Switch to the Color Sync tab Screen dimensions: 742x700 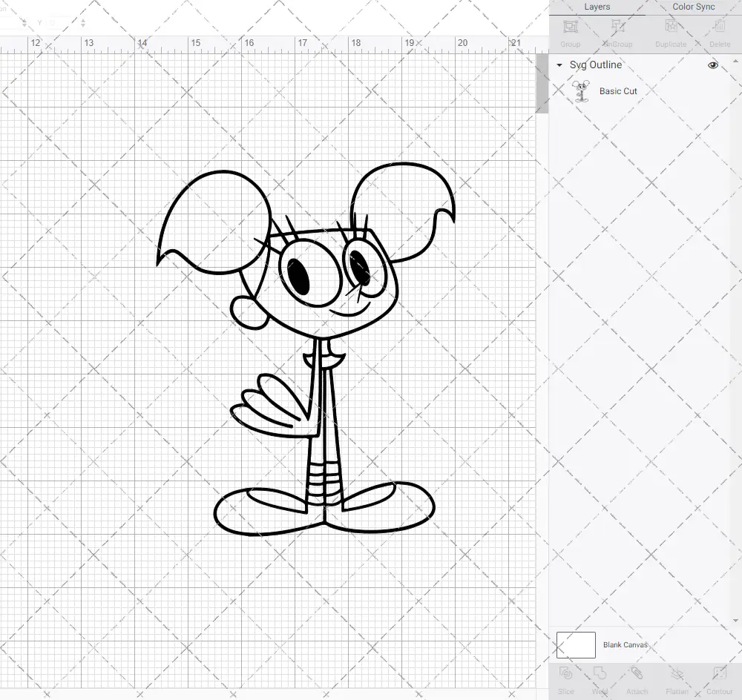(693, 7)
